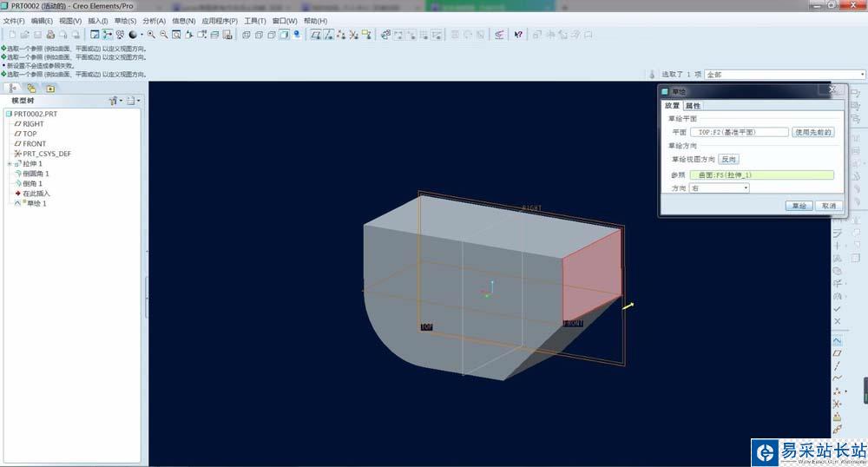Click the datum point tool icon
868x467 pixels.
[837, 391]
